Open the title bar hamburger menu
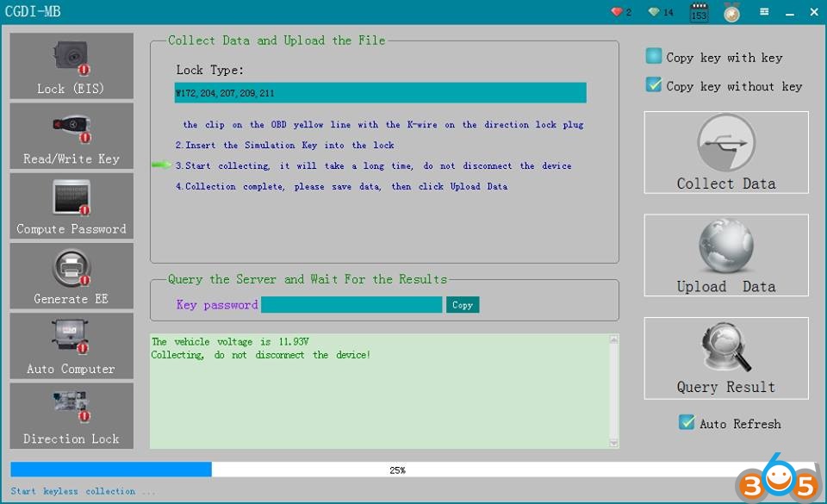Viewport: 827px width, 504px height. 764,12
